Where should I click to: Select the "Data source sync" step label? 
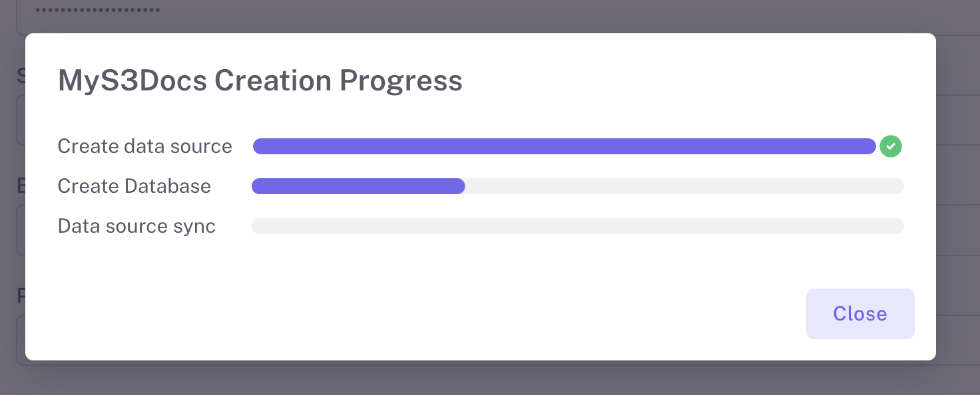(x=136, y=226)
